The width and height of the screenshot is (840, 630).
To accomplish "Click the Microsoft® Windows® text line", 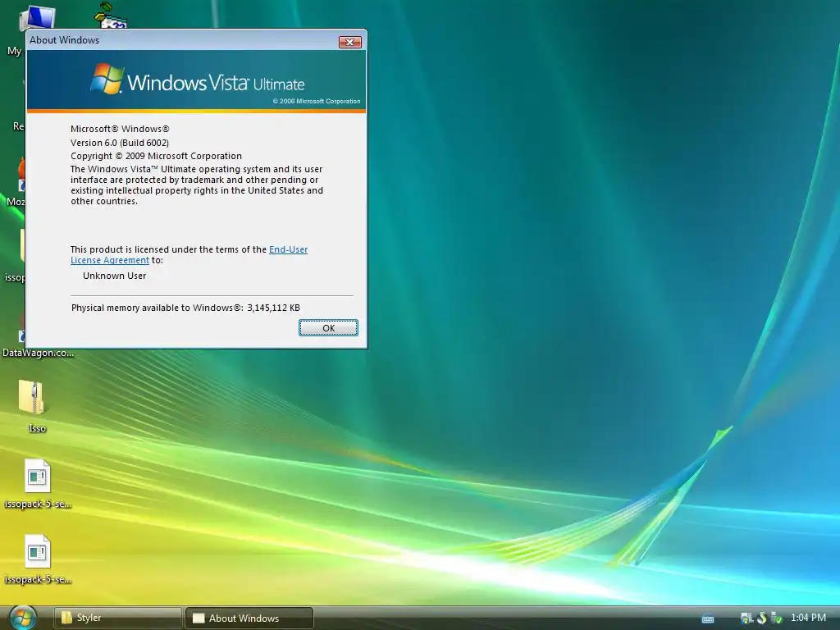I will point(120,129).
